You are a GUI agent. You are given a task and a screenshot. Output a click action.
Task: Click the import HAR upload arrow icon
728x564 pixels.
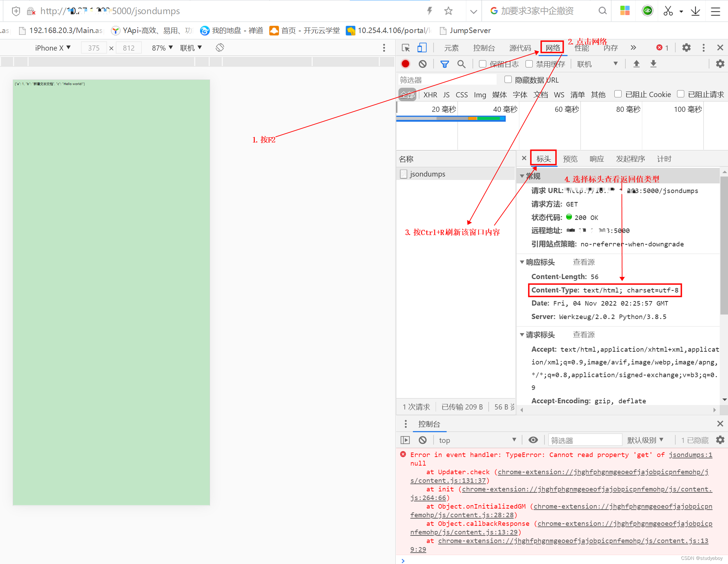pyautogui.click(x=636, y=64)
